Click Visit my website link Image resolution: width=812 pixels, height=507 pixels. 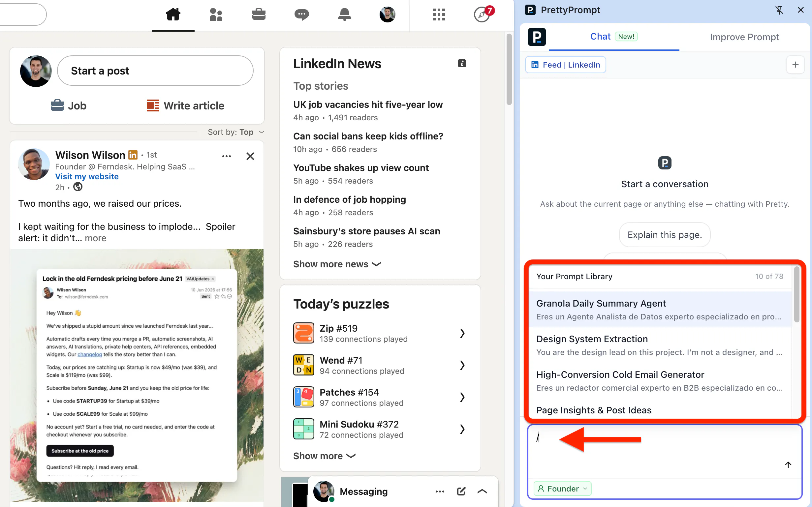coord(87,176)
